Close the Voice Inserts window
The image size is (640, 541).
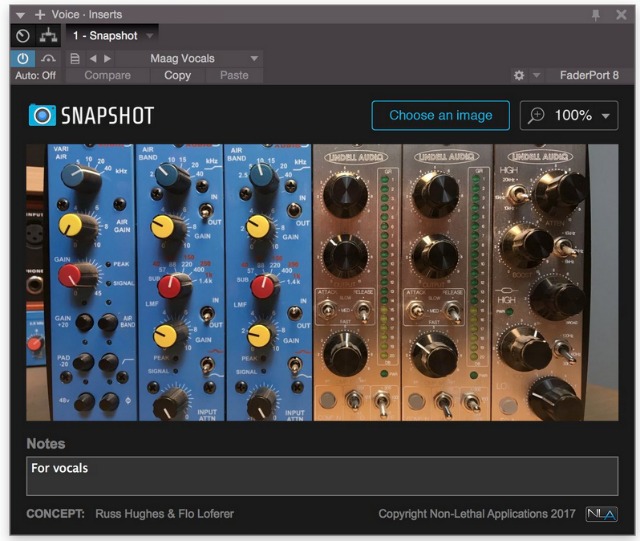tap(621, 15)
